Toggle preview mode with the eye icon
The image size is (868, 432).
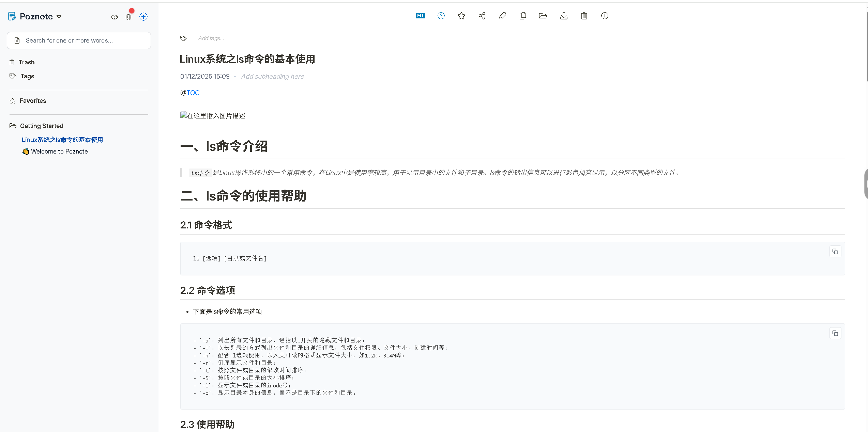pyautogui.click(x=114, y=17)
